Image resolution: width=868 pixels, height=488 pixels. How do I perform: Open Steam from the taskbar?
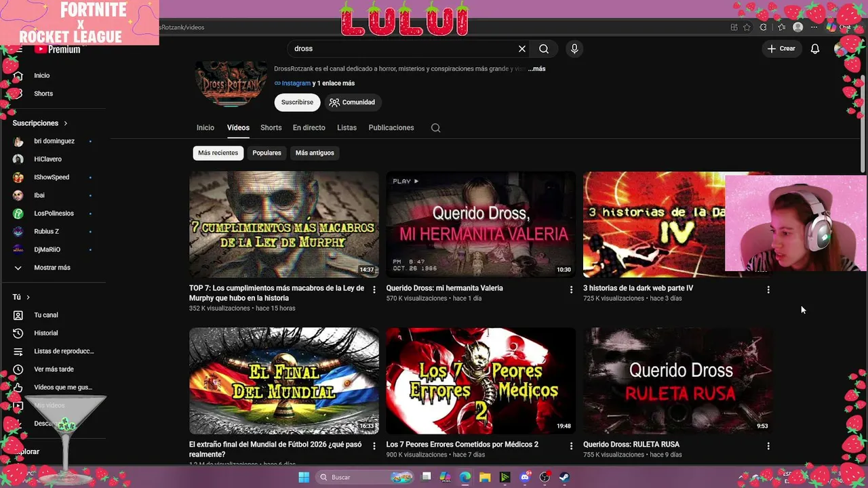pyautogui.click(x=564, y=477)
